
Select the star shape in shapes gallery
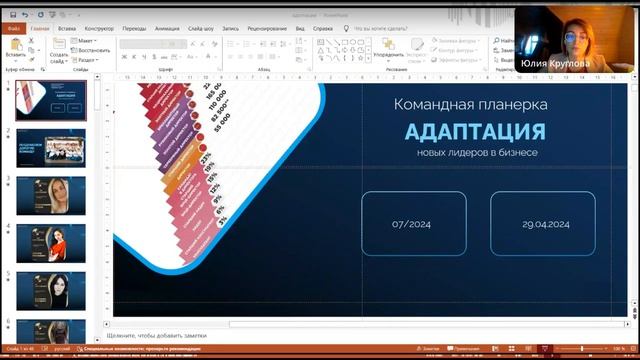pos(360,58)
